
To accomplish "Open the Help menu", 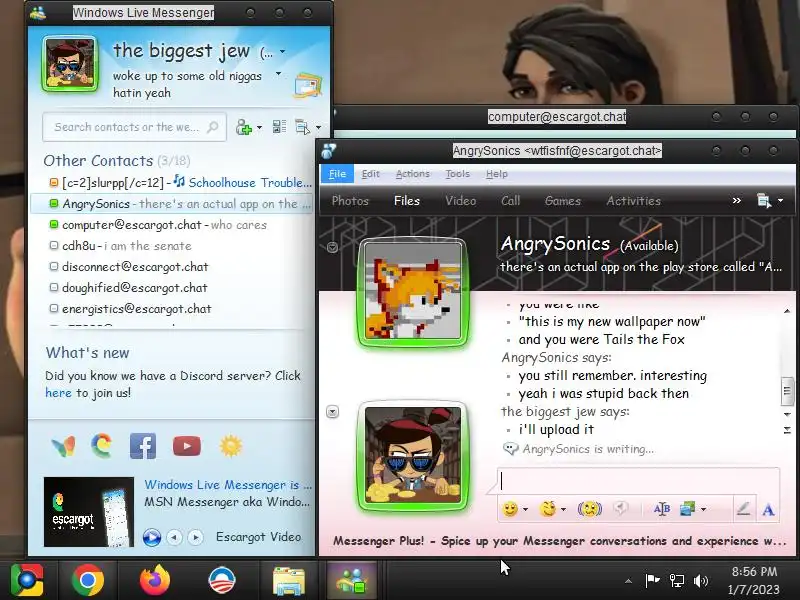I will (x=496, y=174).
